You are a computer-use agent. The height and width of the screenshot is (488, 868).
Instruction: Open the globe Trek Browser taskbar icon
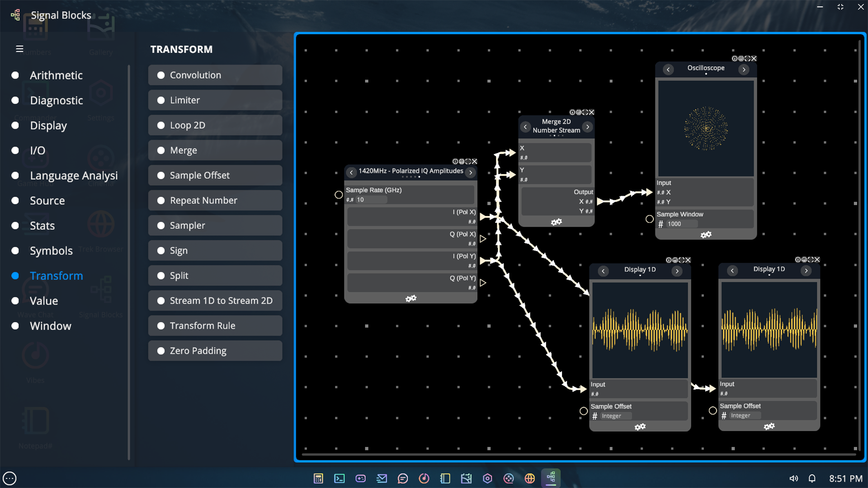[x=529, y=478]
